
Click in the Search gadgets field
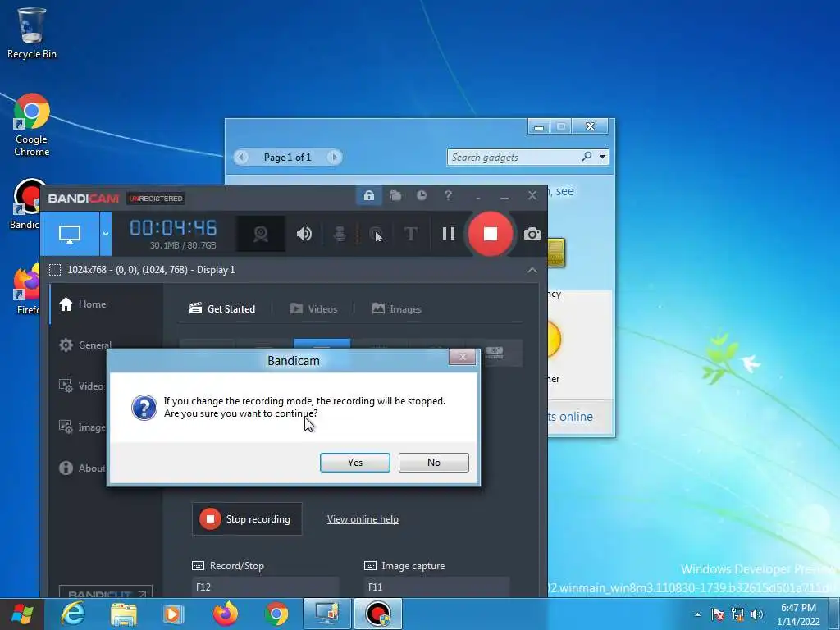pyautogui.click(x=514, y=157)
